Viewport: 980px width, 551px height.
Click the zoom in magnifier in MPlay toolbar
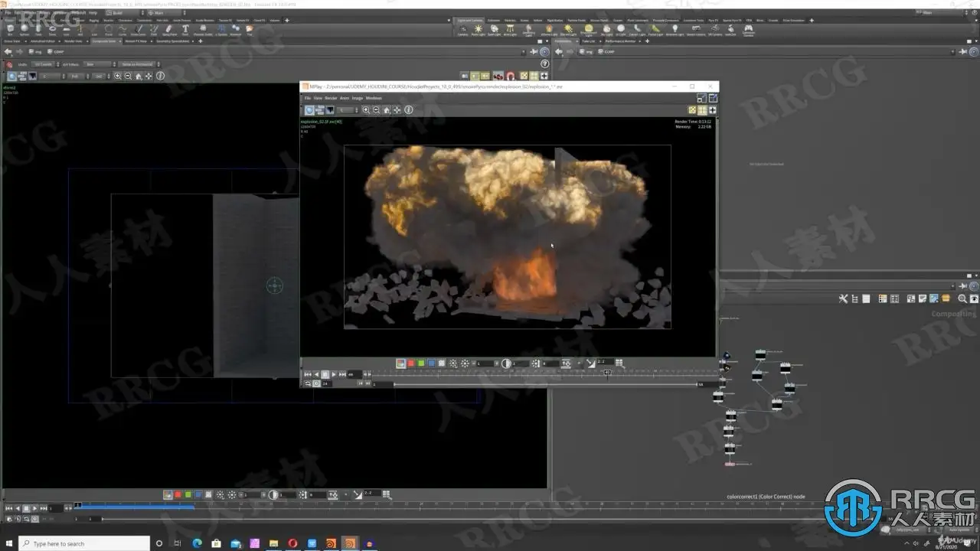pos(366,110)
